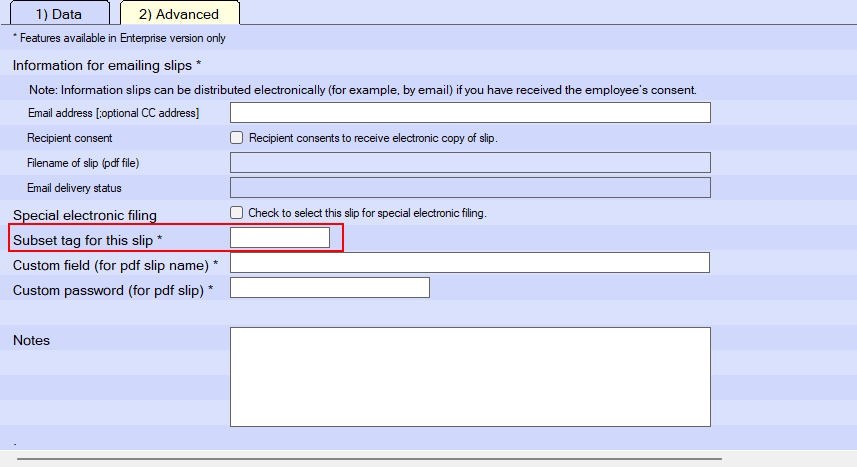Viewport: 857px width, 467px height.
Task: Enable the Recipient consent checkbox
Action: pos(237,138)
